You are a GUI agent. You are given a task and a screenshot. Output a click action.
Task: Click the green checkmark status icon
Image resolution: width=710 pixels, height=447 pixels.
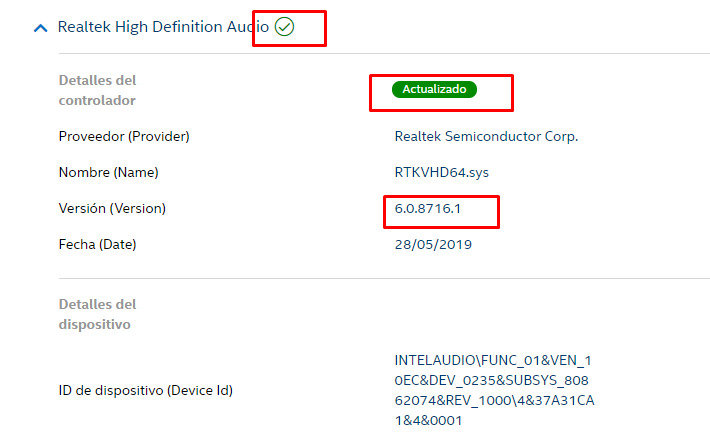pyautogui.click(x=284, y=27)
